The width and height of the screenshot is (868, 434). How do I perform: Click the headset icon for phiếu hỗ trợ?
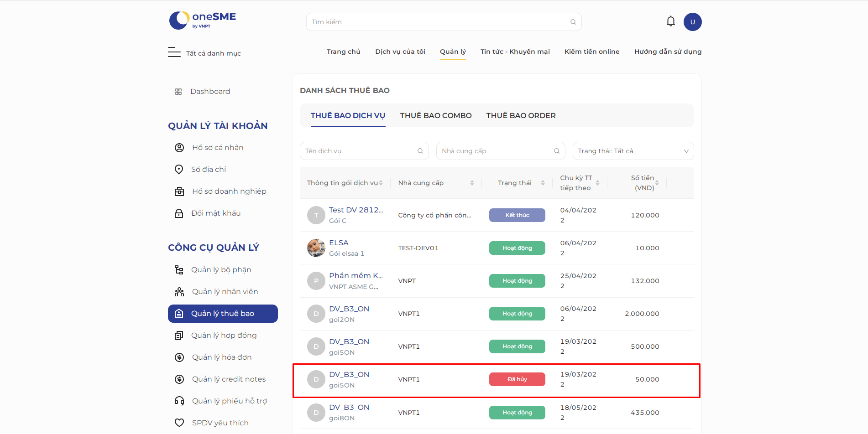[179, 401]
